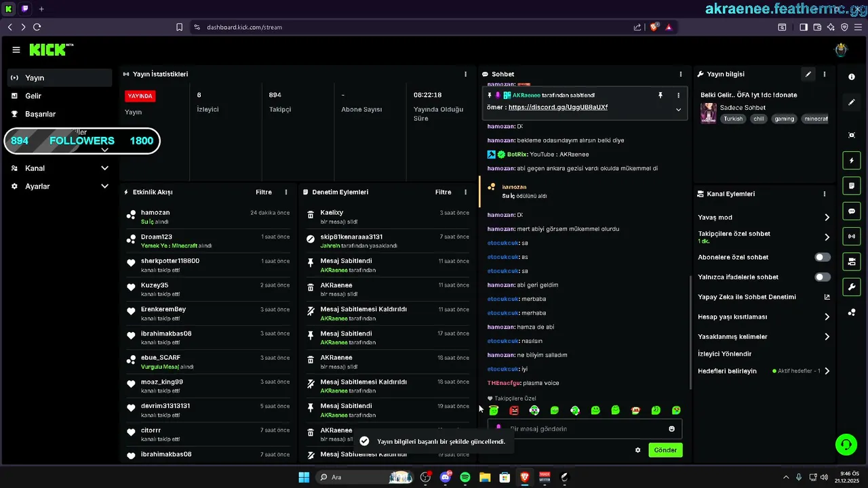
Task: Click the three-dots cluster icon in sidebar
Action: [x=852, y=312]
